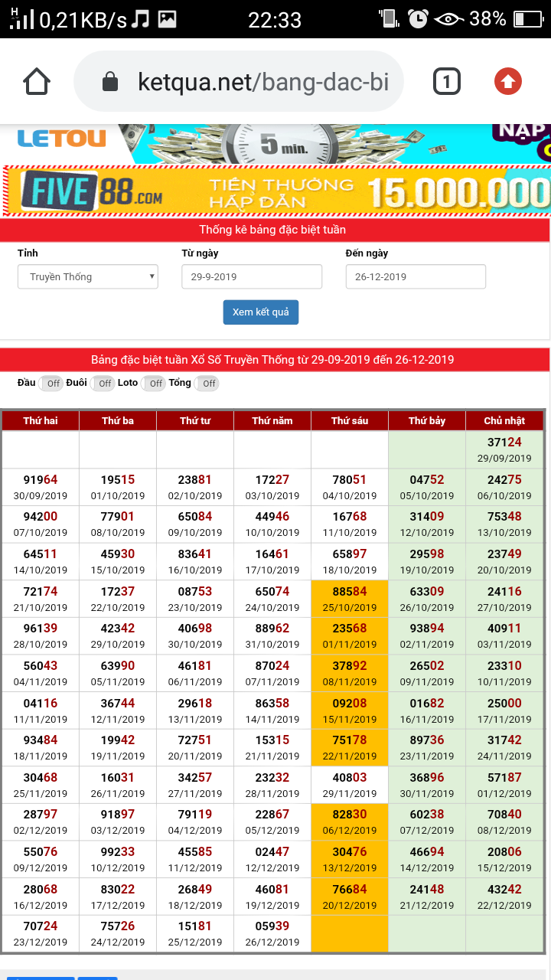Select the highlighted 23568 result cell
The image size is (551, 980).
pos(350,636)
